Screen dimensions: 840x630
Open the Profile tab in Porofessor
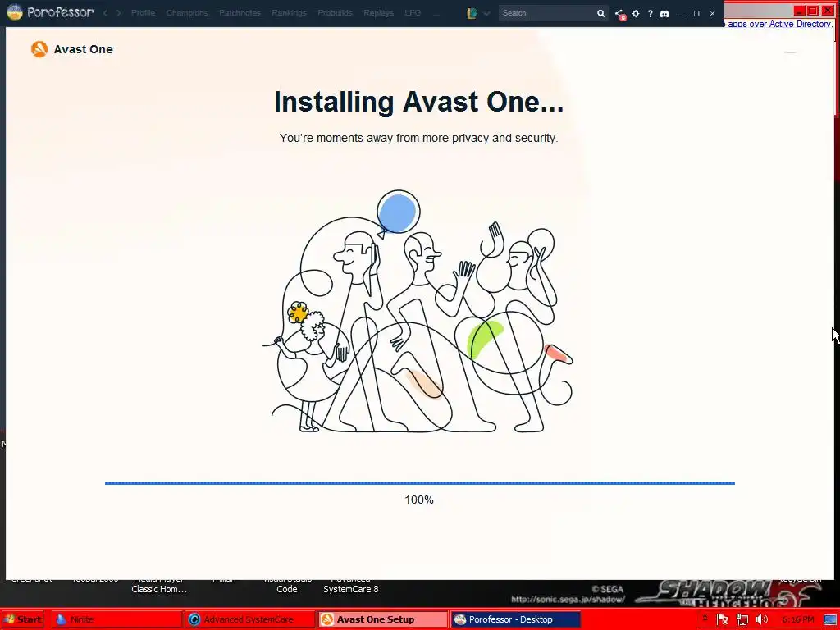point(143,13)
